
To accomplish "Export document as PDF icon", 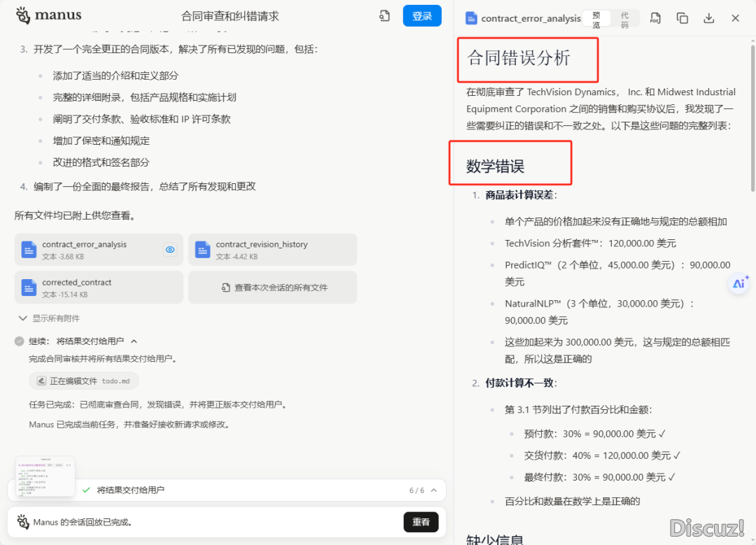I will (x=654, y=18).
